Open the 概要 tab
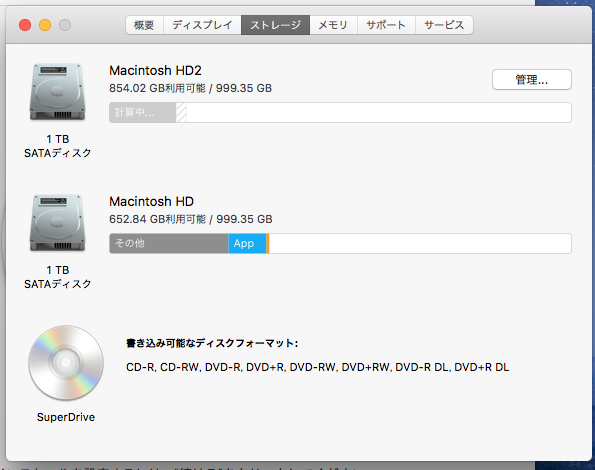 pyautogui.click(x=145, y=25)
